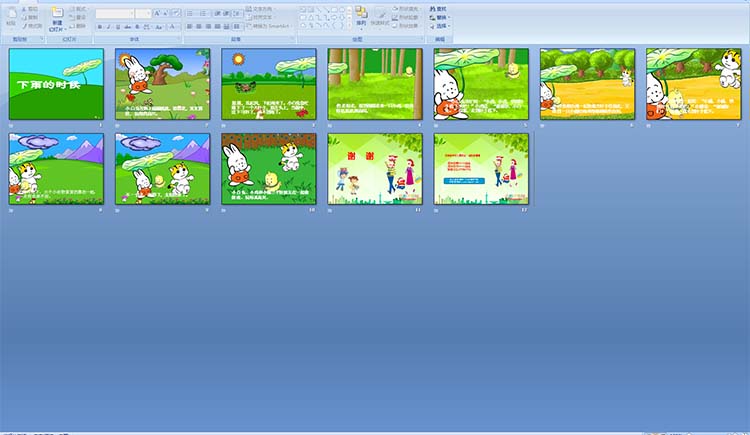Click the Shape Fill option
Screen dimensions: 750x435
coord(406,9)
